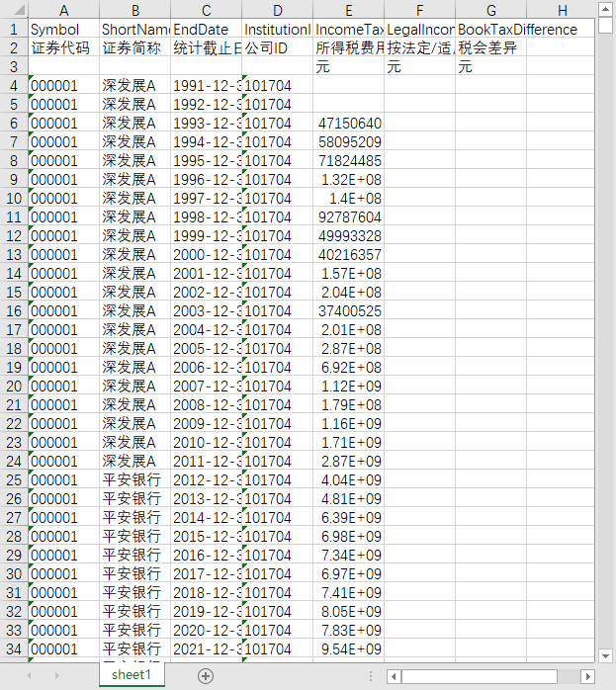Viewport: 616px width, 690px height.
Task: Click previous sheet navigation arrow
Action: click(x=29, y=675)
